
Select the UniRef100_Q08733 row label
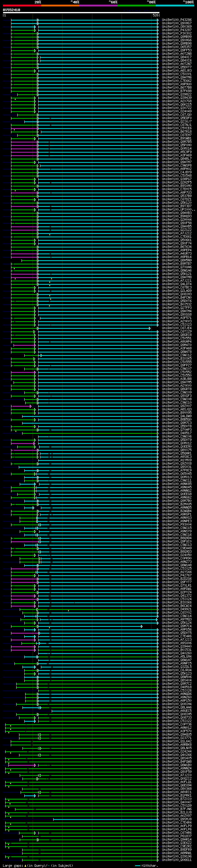pos(177,718)
